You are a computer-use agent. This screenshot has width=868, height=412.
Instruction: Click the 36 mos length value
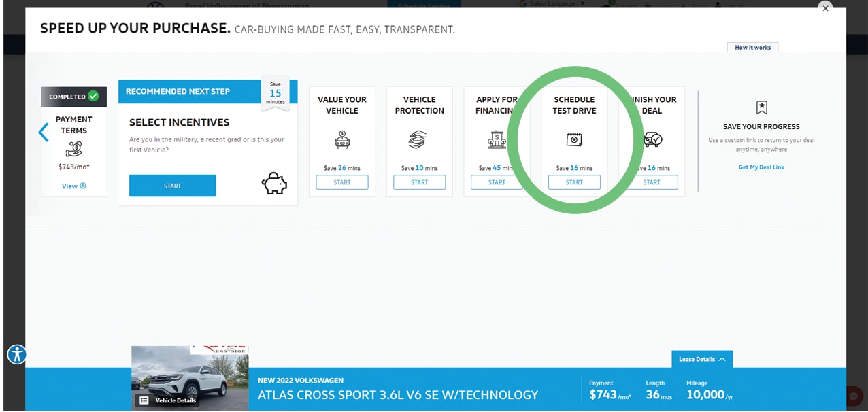click(x=659, y=395)
